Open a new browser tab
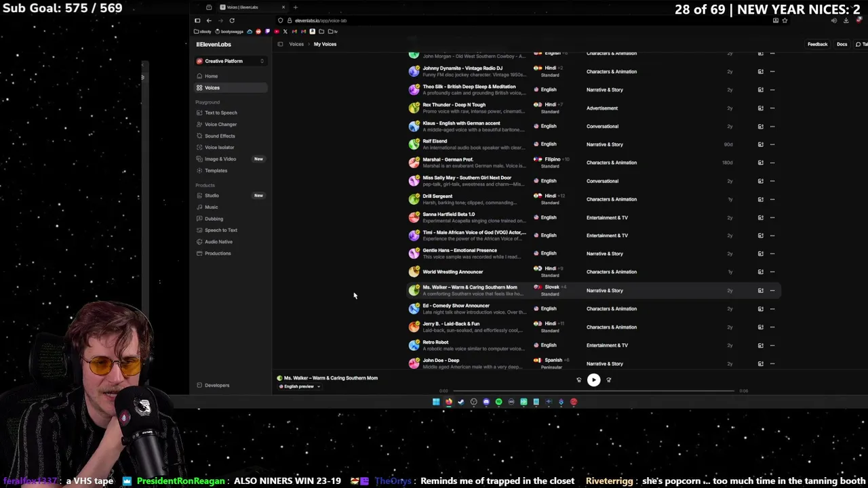 (x=295, y=7)
